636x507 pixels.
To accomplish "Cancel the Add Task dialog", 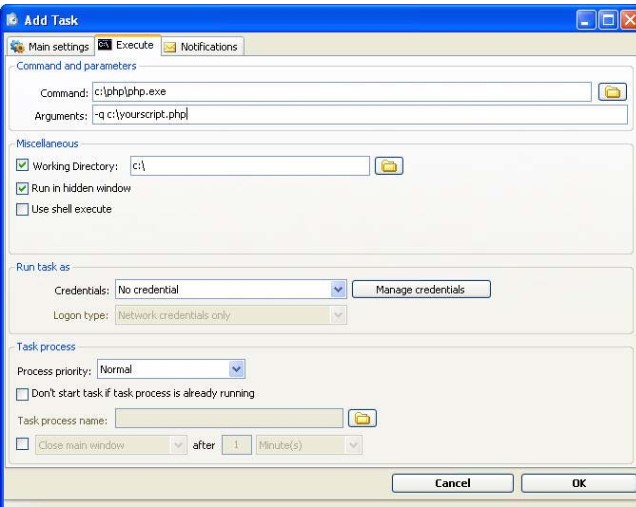I will point(453,483).
